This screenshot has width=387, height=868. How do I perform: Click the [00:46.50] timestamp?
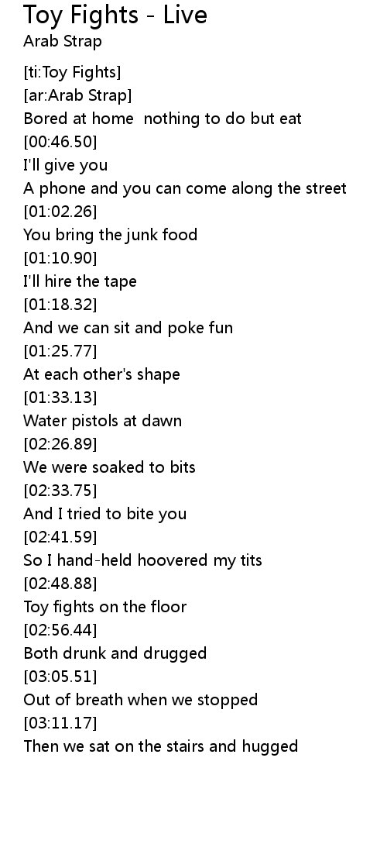[60, 142]
